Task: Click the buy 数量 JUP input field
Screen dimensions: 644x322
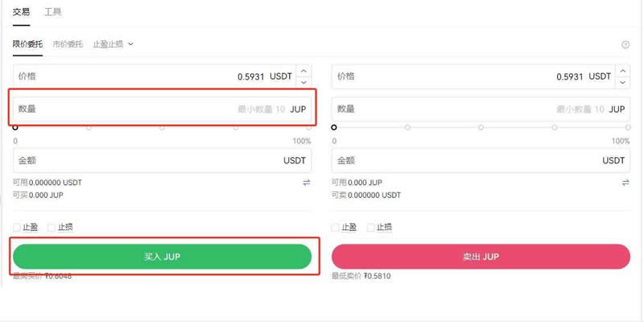Action: click(x=163, y=109)
